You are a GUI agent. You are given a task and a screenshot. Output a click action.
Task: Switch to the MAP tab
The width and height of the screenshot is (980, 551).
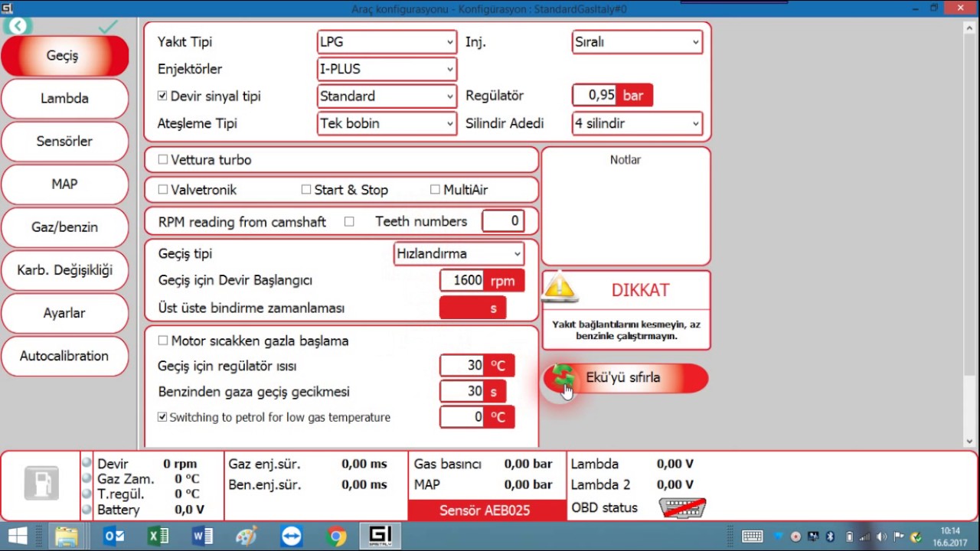pos(64,184)
